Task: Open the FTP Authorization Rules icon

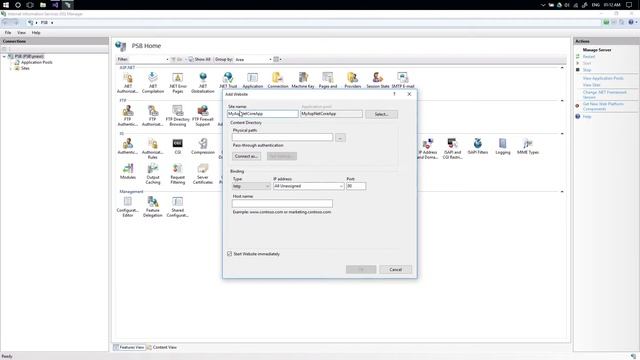Action: pos(153,116)
